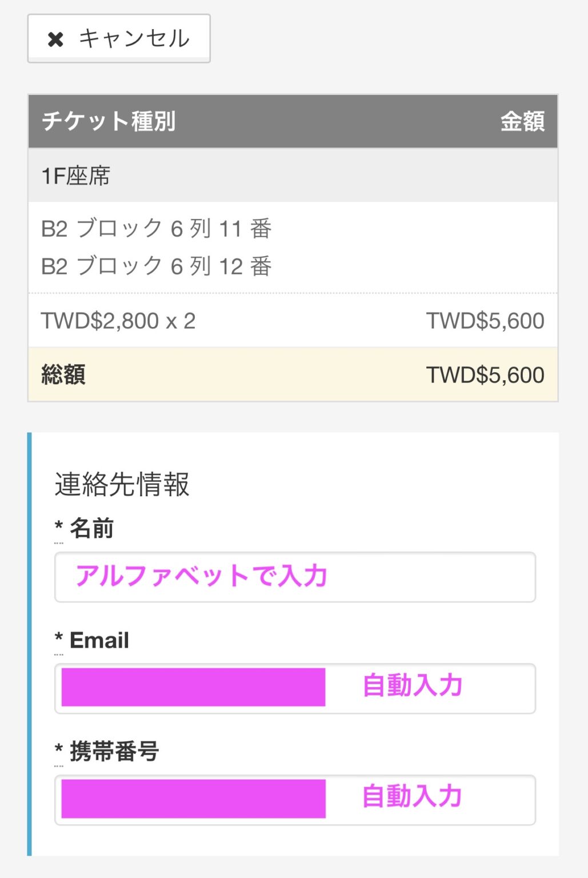Click the dotted-underline 名前 label
The height and width of the screenshot is (878, 588).
tap(85, 529)
